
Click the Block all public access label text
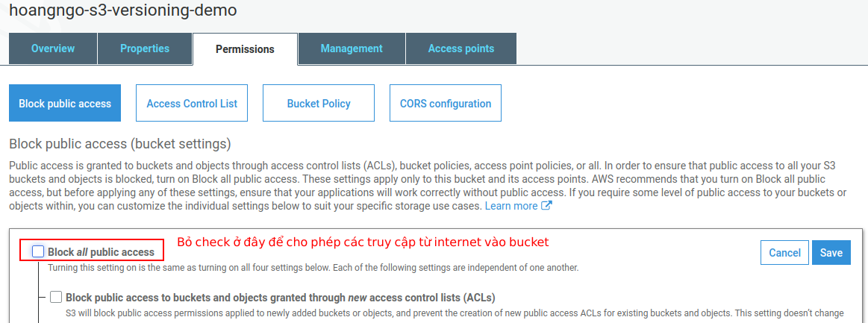(x=102, y=252)
